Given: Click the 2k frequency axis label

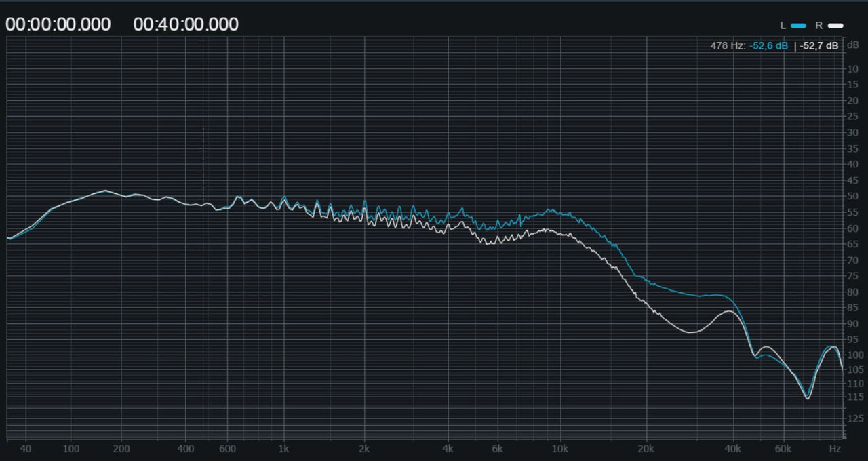Looking at the screenshot, I should pos(365,449).
